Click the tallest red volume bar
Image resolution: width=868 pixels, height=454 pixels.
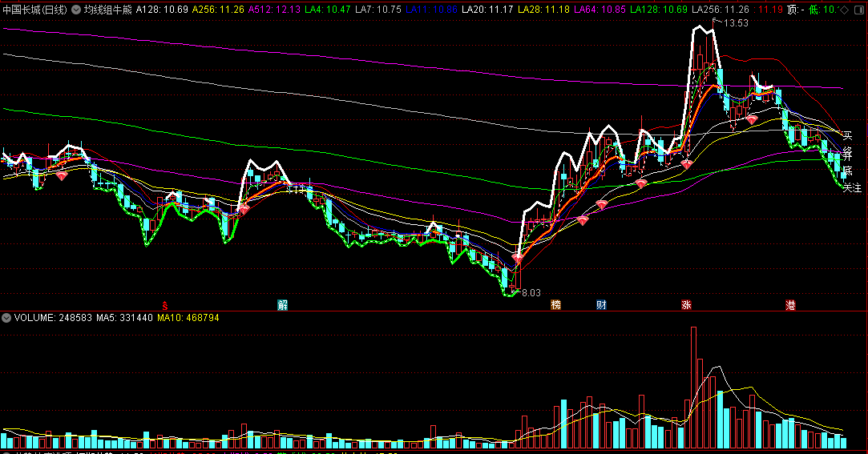[x=693, y=387]
